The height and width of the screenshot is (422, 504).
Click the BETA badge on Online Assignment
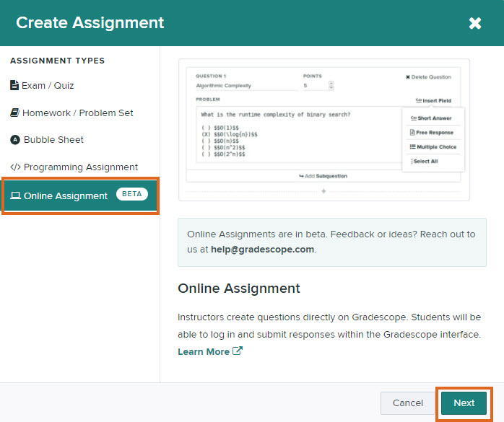131,195
